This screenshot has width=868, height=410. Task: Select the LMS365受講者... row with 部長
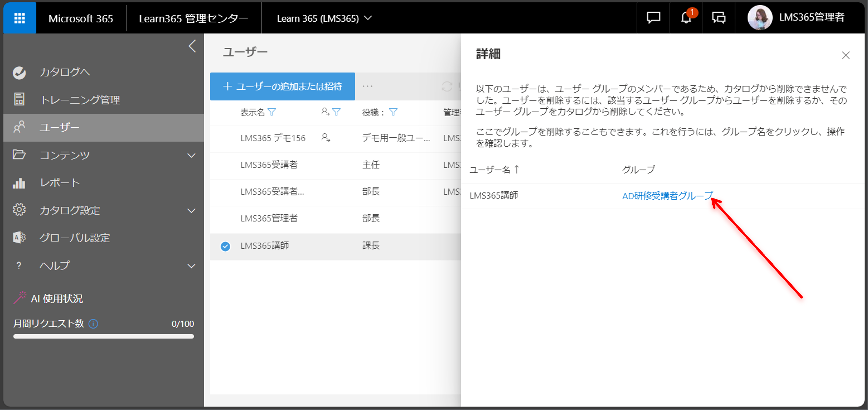click(335, 192)
